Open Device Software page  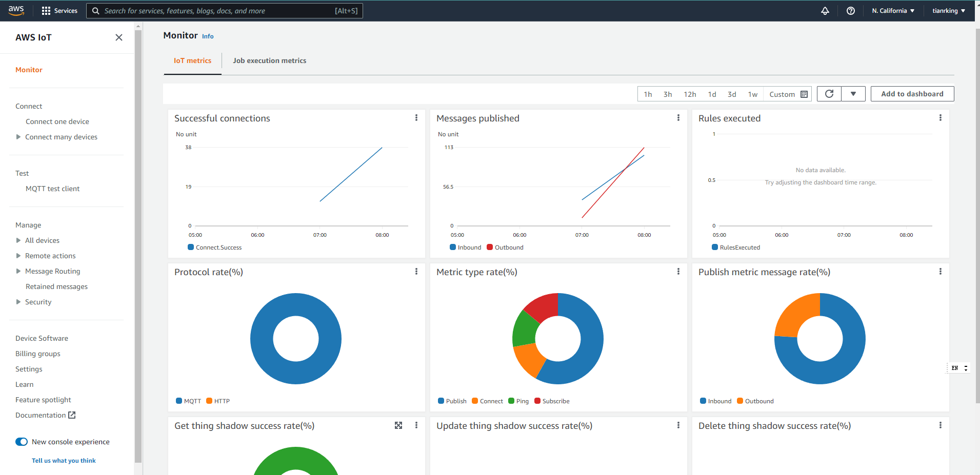pyautogui.click(x=42, y=338)
